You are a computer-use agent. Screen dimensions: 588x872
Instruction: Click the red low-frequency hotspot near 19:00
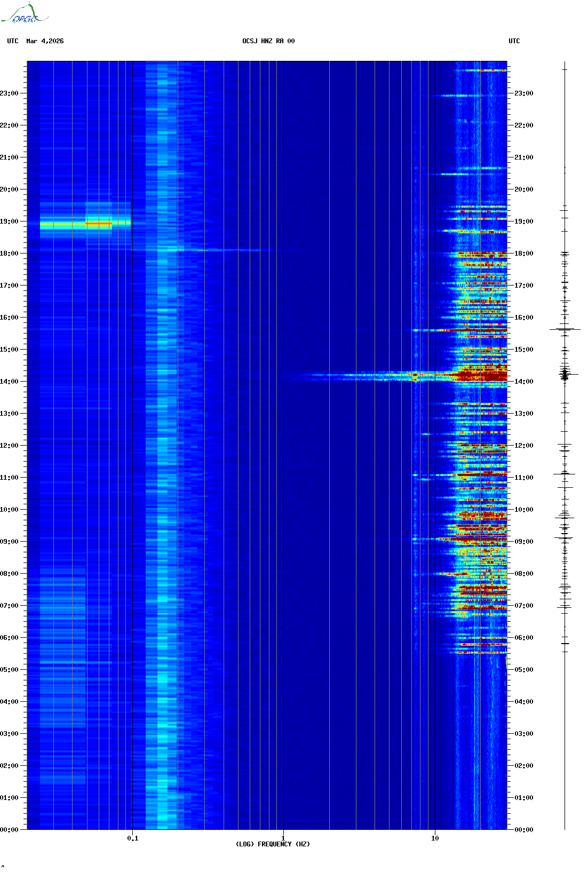pyautogui.click(x=99, y=224)
